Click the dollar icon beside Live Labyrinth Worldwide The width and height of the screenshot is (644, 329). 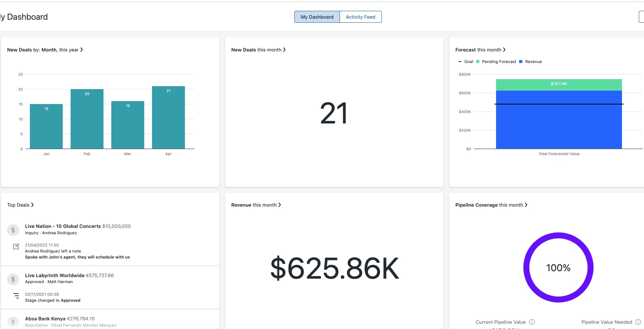tap(13, 279)
